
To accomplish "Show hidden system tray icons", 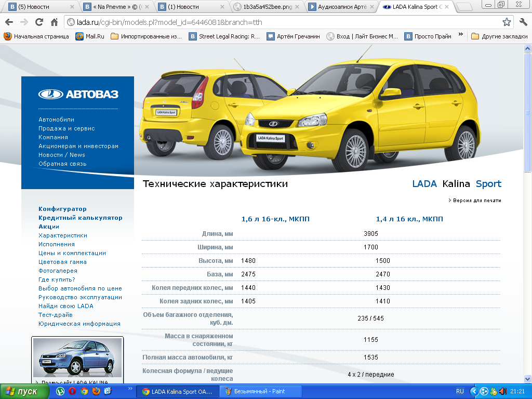I will coord(474,392).
